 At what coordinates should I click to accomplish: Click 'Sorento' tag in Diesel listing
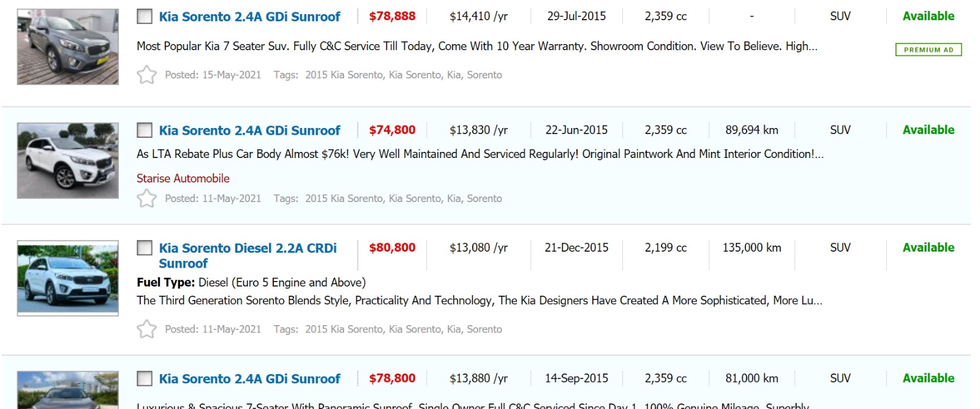click(484, 329)
